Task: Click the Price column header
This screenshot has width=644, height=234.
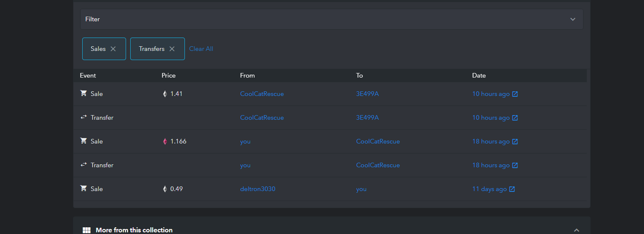Action: click(x=169, y=75)
